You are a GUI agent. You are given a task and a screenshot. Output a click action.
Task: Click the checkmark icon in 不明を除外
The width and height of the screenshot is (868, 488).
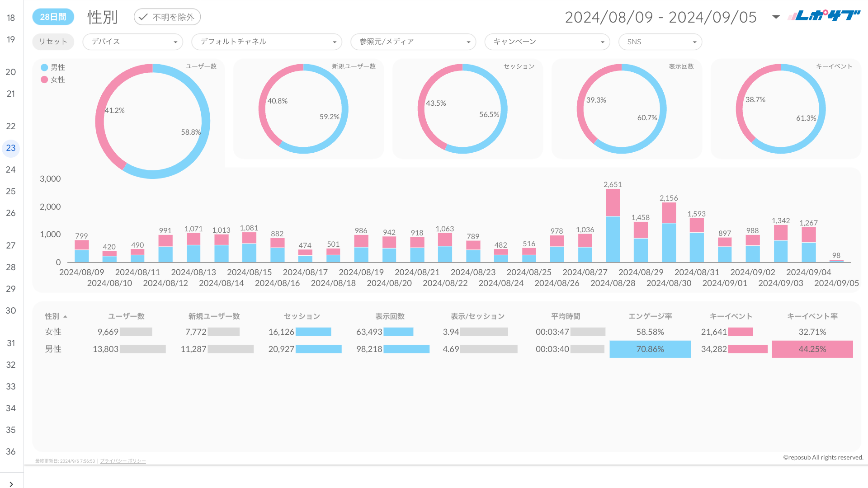click(143, 17)
